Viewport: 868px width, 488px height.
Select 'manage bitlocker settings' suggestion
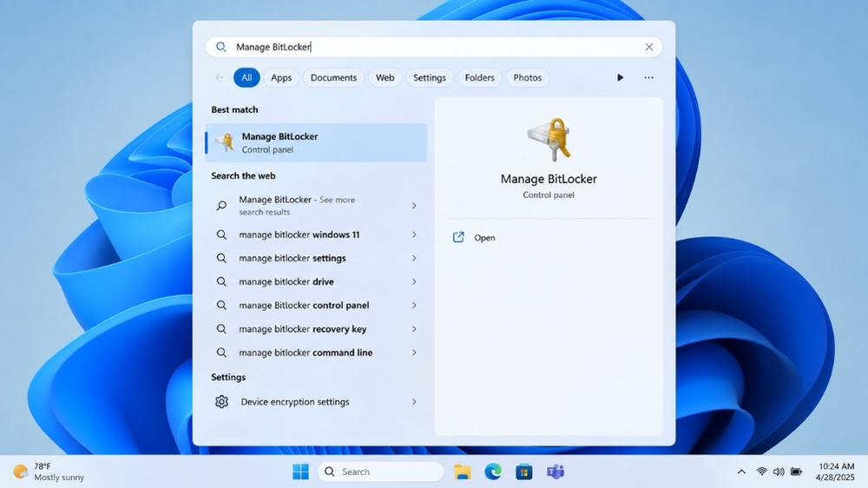tap(316, 258)
